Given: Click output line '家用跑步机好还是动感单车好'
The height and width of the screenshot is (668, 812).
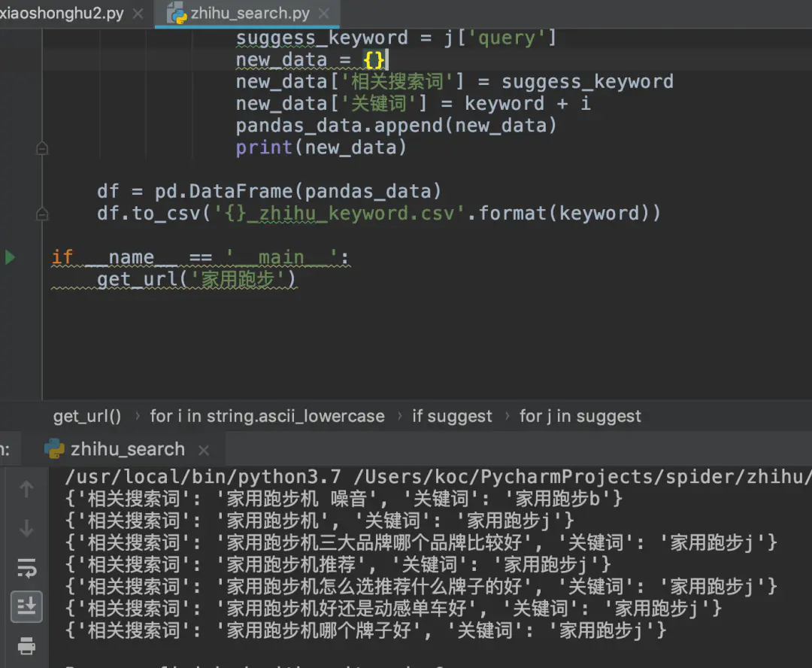Looking at the screenshot, I should tap(393, 609).
